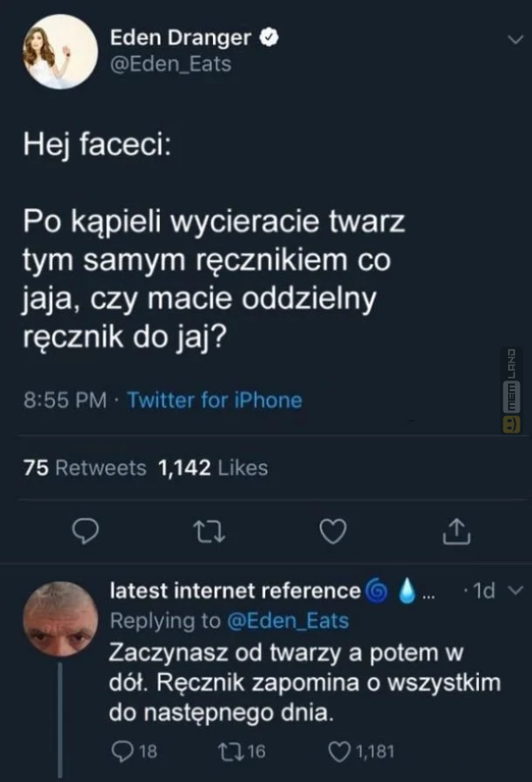Click the reply bubble icon on the tweet
Screen dimensions: 532x782
[x=85, y=531]
